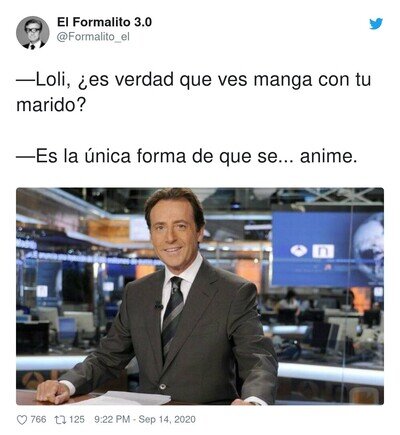Click the 9:22 PM timestamp
The image size is (400, 435).
click(112, 419)
